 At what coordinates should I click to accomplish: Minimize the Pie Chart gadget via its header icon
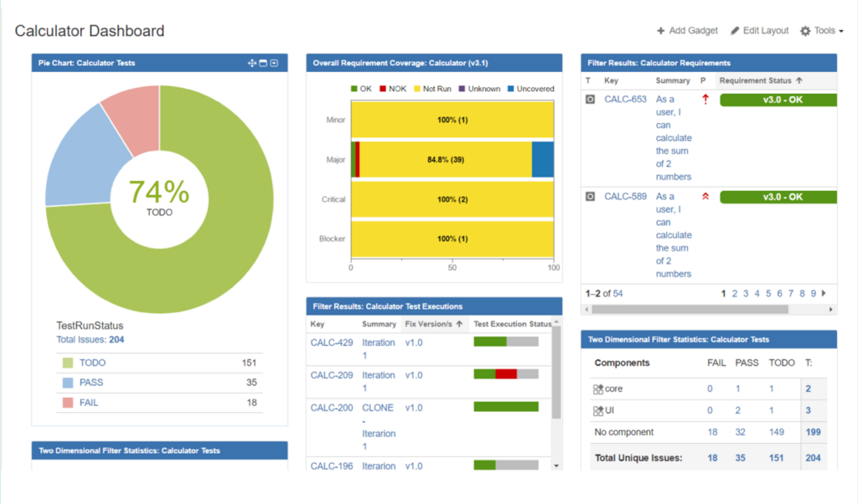(x=273, y=63)
